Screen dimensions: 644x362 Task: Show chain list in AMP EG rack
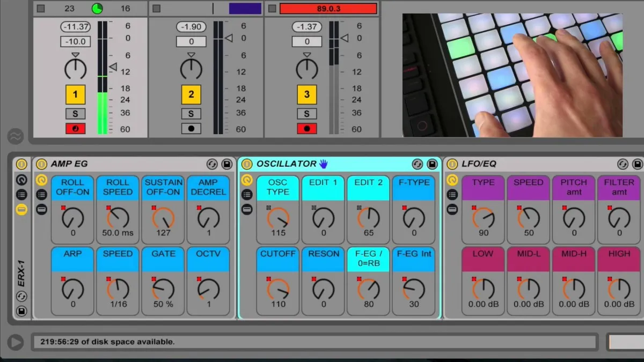[x=41, y=195]
